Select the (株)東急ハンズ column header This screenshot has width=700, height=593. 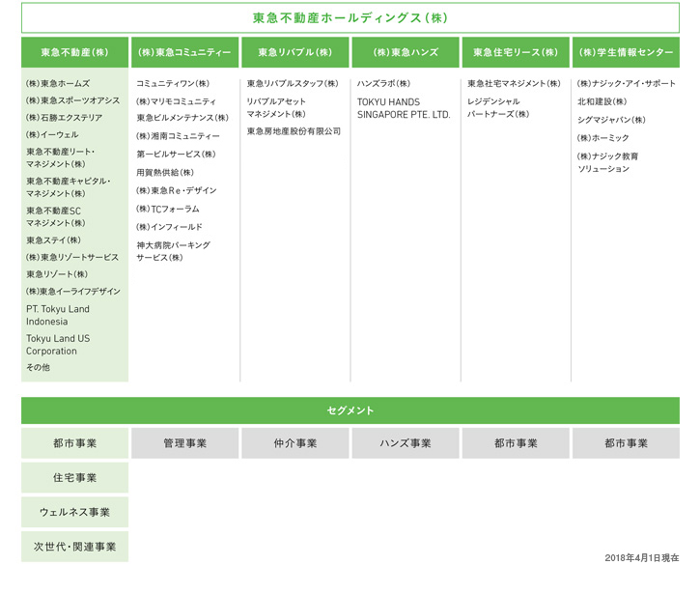(x=406, y=52)
